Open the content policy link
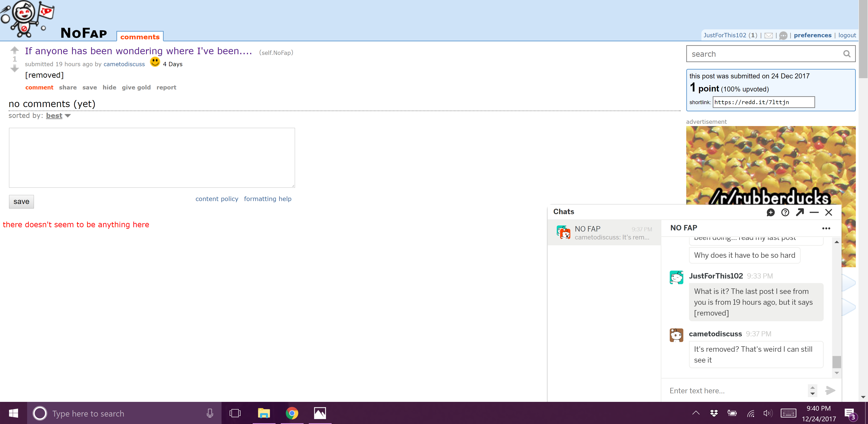868x424 pixels. click(217, 199)
